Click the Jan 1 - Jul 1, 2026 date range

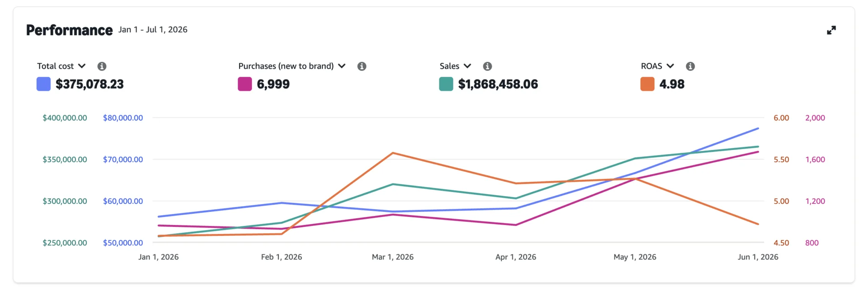pyautogui.click(x=153, y=30)
